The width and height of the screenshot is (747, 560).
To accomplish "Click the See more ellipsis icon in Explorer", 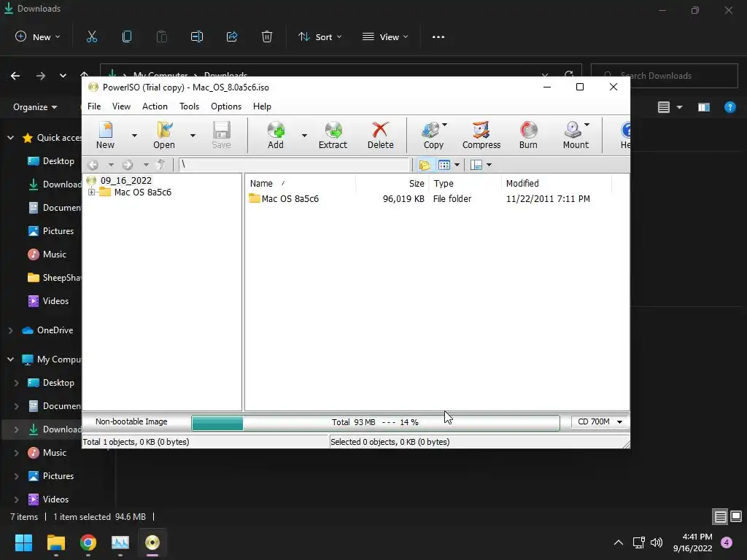I will click(x=438, y=36).
